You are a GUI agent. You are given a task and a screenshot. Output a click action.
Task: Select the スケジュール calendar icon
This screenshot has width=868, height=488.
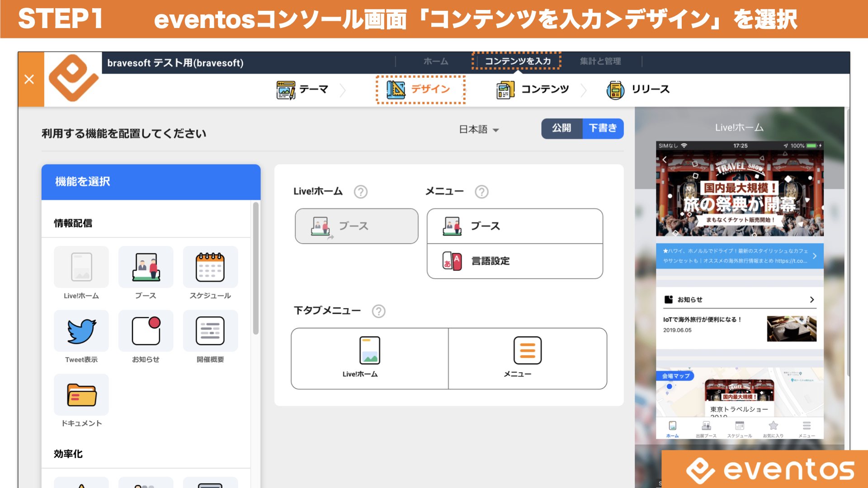coord(210,267)
